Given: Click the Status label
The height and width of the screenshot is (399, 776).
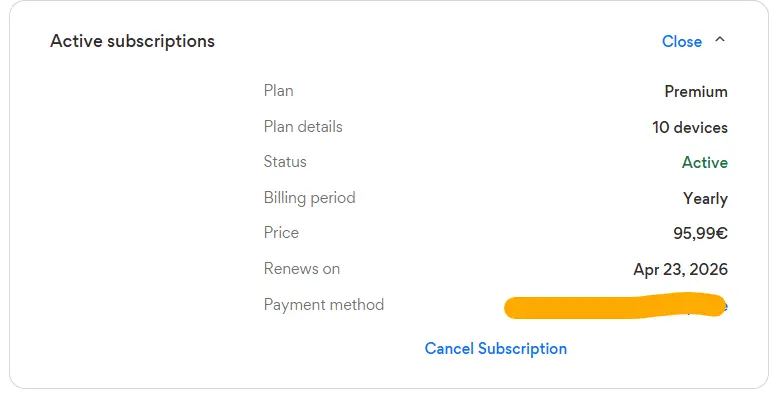Looking at the screenshot, I should tap(285, 162).
